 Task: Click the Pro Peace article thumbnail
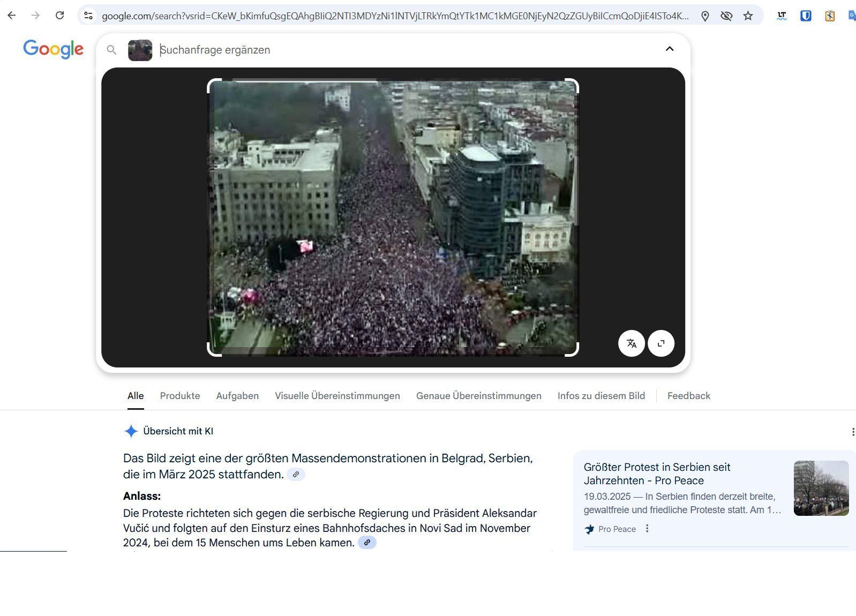pos(821,488)
